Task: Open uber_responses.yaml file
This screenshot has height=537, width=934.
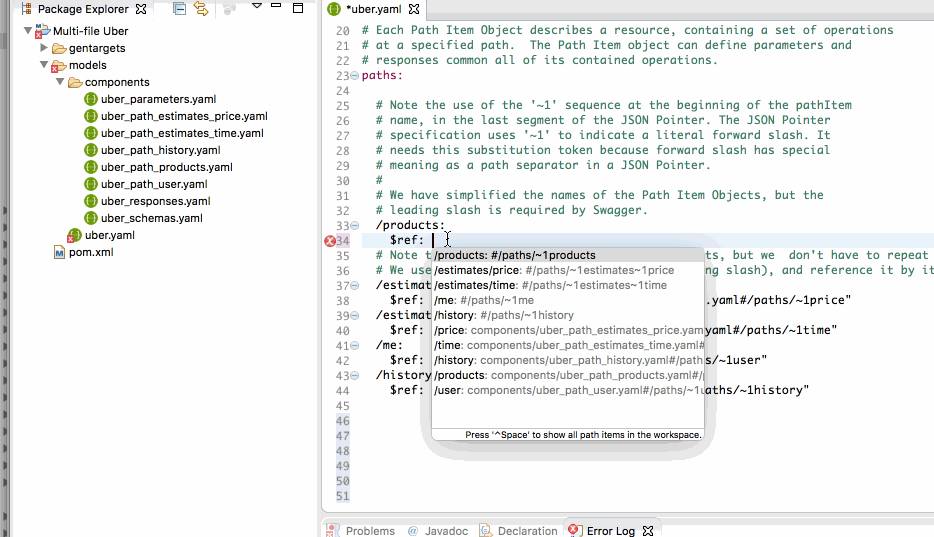Action: coord(155,201)
